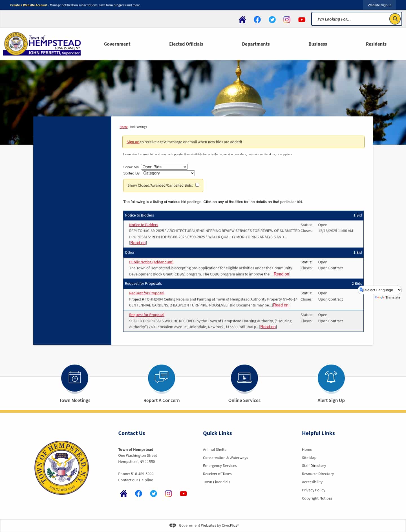Viewport: 406px width, 532px height.
Task: Open the Select Language dropdown
Action: coord(380,290)
